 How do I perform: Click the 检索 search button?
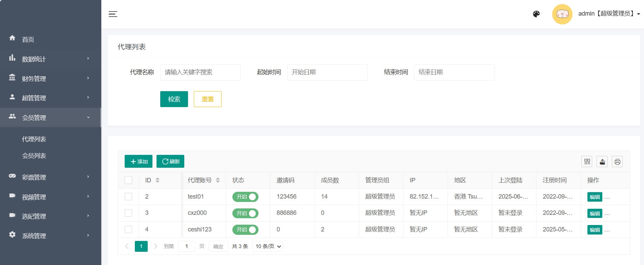(174, 99)
